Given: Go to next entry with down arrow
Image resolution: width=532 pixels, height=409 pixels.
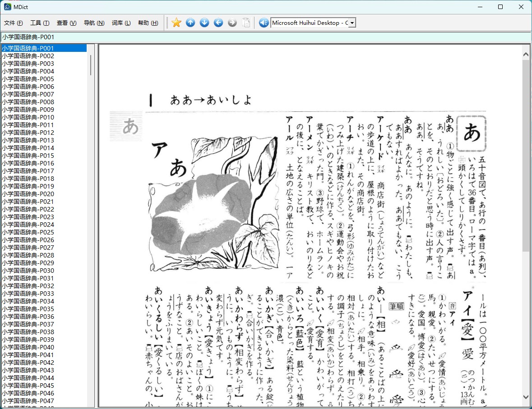Looking at the screenshot, I should pyautogui.click(x=204, y=23).
